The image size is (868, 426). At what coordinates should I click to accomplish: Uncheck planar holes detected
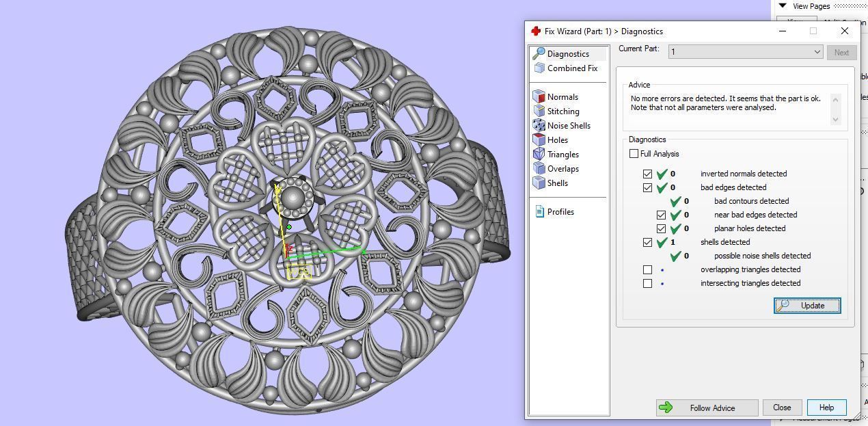coord(662,228)
